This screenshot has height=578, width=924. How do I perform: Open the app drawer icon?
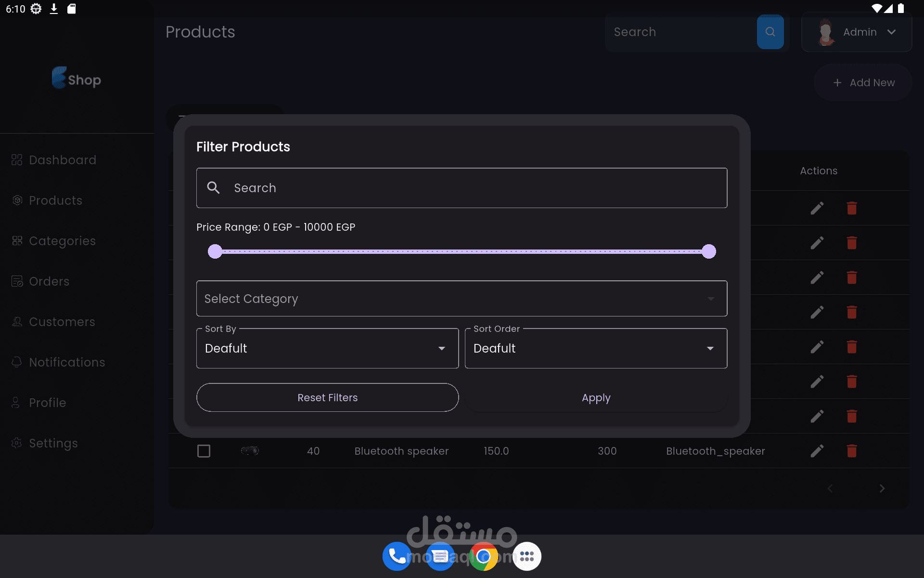coord(526,556)
